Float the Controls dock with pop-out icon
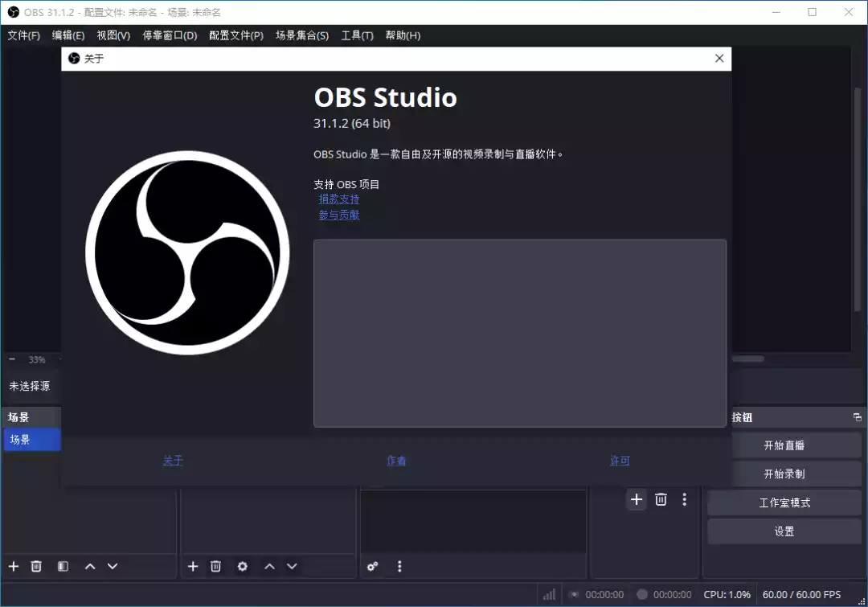868x607 pixels. [858, 417]
